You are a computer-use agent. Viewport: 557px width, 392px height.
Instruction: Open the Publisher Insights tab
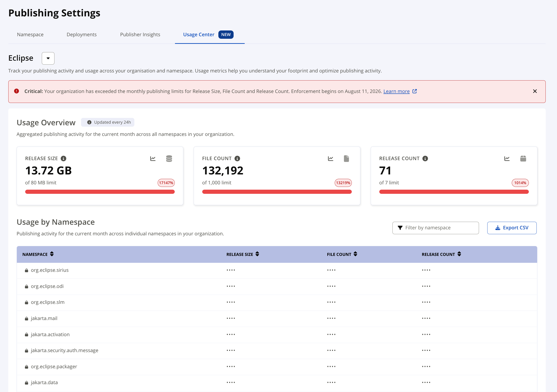(140, 35)
